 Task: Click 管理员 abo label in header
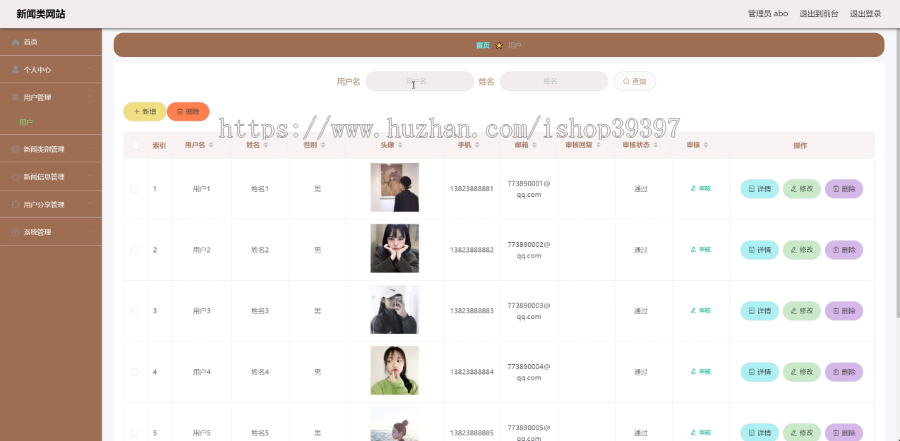[768, 14]
